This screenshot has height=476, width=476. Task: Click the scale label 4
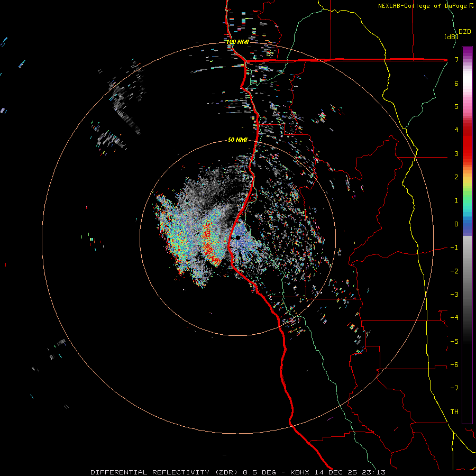tap(456, 130)
